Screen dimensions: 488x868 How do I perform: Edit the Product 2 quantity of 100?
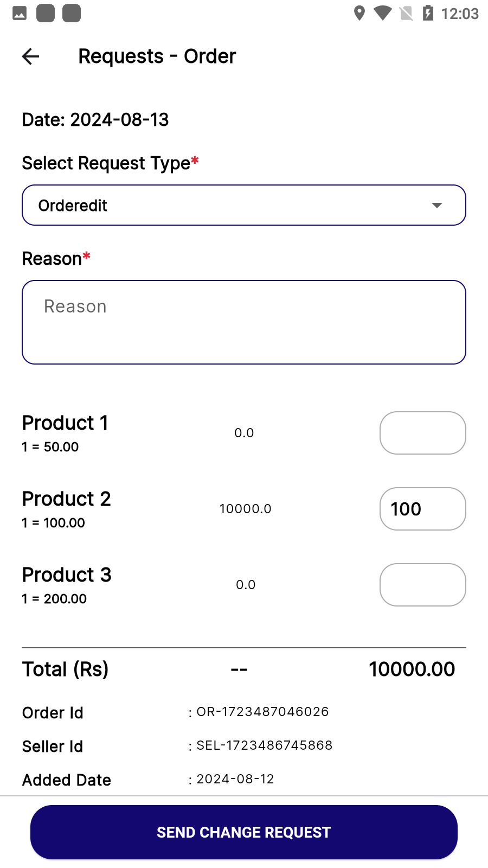point(422,509)
